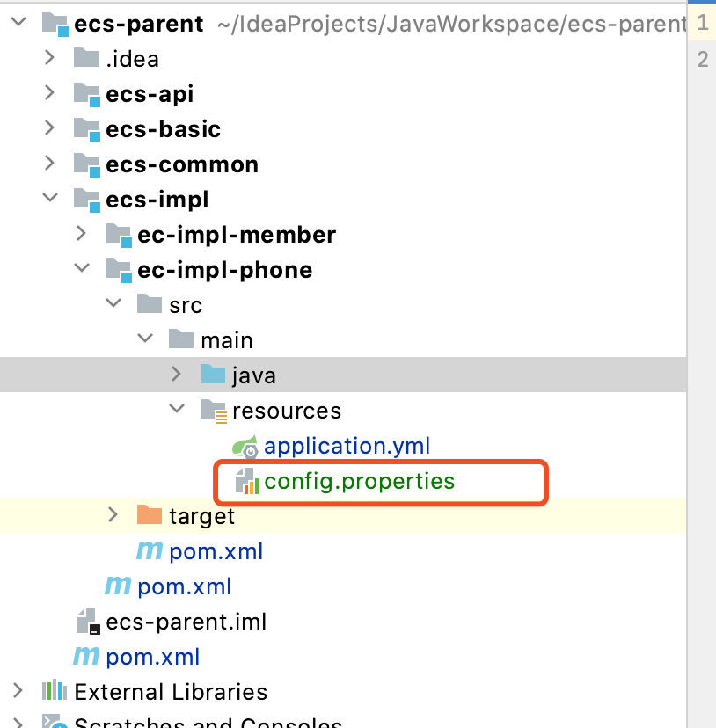The image size is (716, 728).
Task: Click the config.properties file icon
Action: pos(245,482)
